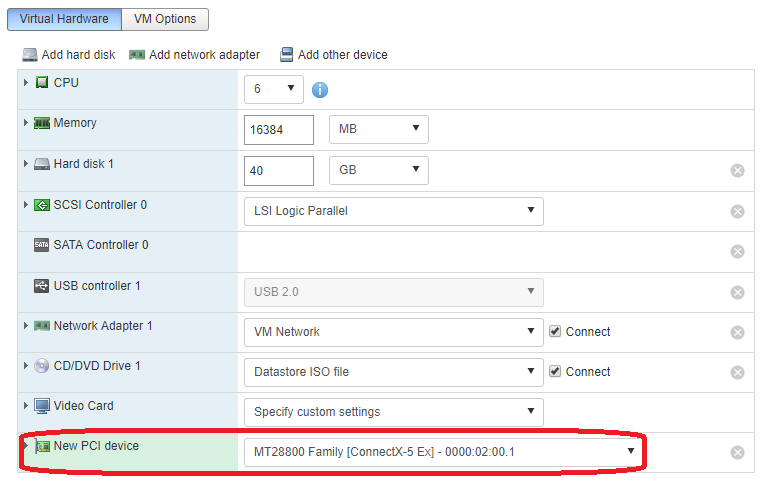Viewport: 767px width, 488px height.
Task: Remove USB controller 1 using X icon
Action: point(738,292)
